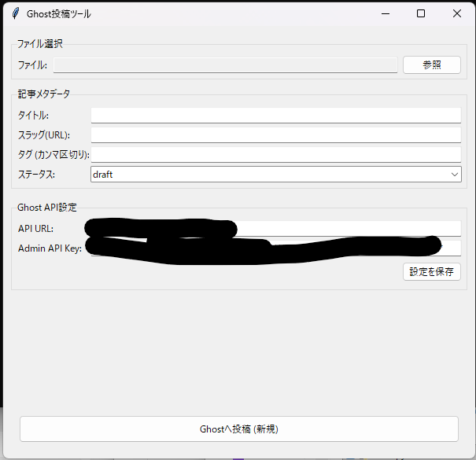Click the 記事メタデータ group label
Viewport: 476px width, 460px height.
click(x=44, y=94)
